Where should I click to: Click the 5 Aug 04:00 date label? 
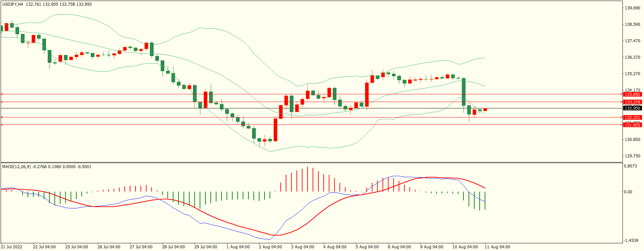(x=367, y=247)
